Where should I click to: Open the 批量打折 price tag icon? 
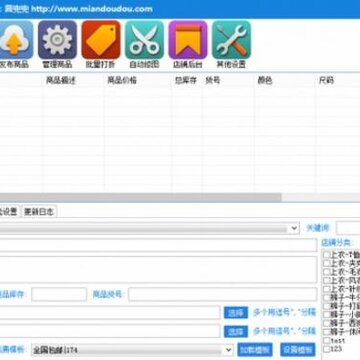click(101, 40)
